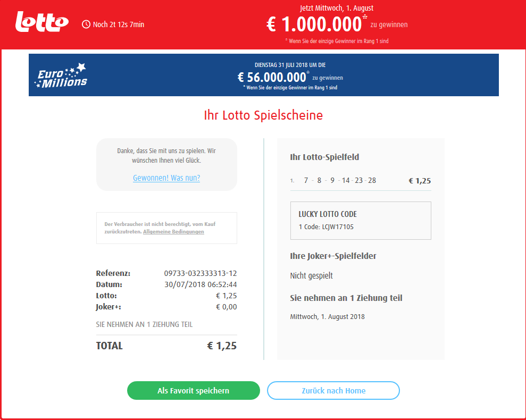526x420 pixels.
Task: Click the Lucky Lotto Code box
Action: click(x=361, y=221)
